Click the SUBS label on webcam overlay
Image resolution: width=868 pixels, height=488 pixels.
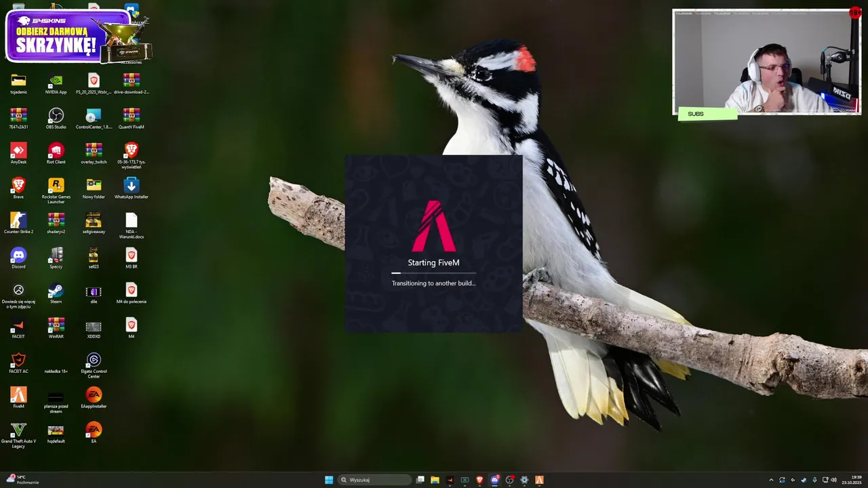point(707,114)
